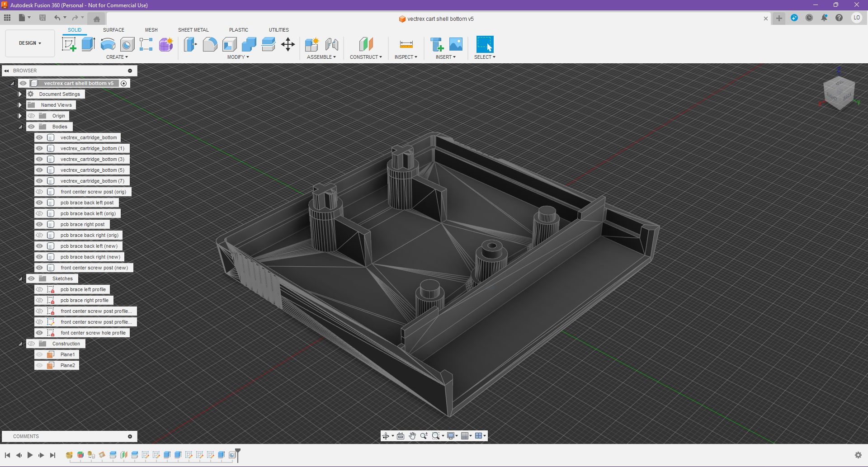Click the Joint tool in Assemble
Viewport: 868px width, 467px height.
(x=332, y=44)
